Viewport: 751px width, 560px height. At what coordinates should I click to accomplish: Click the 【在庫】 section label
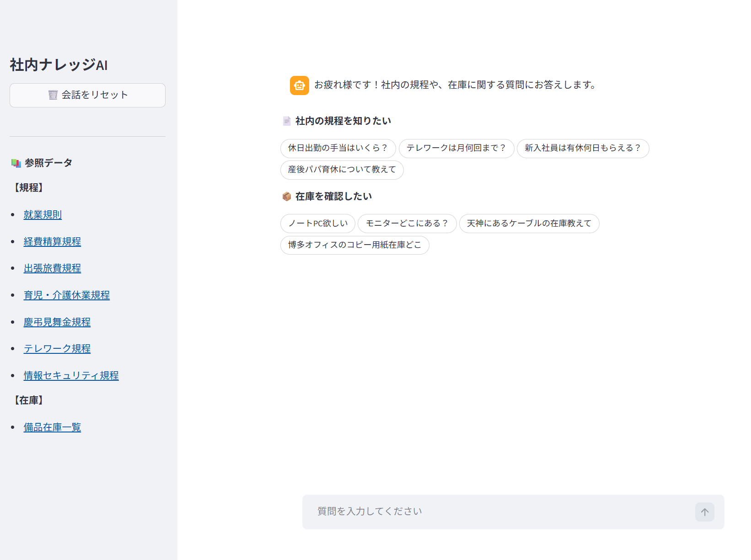pyautogui.click(x=28, y=400)
